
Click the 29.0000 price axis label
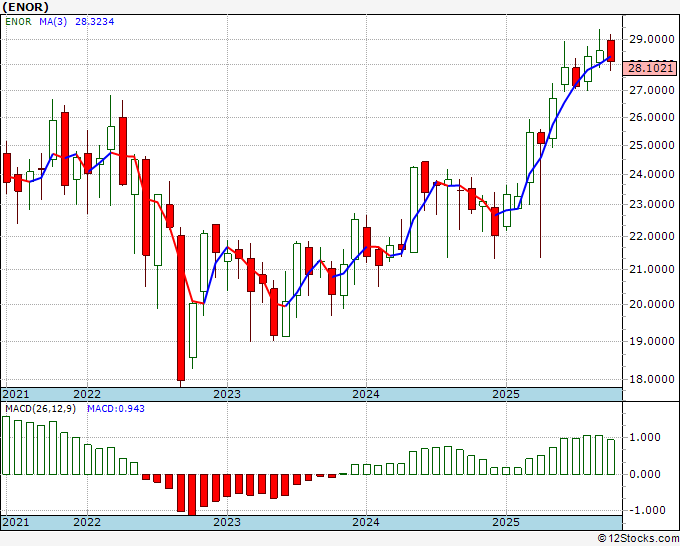652,39
